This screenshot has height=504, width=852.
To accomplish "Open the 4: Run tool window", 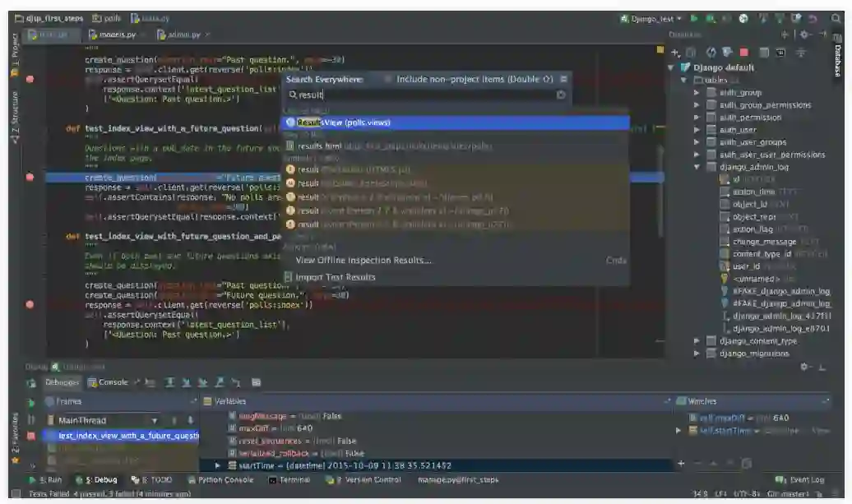I will click(x=46, y=480).
